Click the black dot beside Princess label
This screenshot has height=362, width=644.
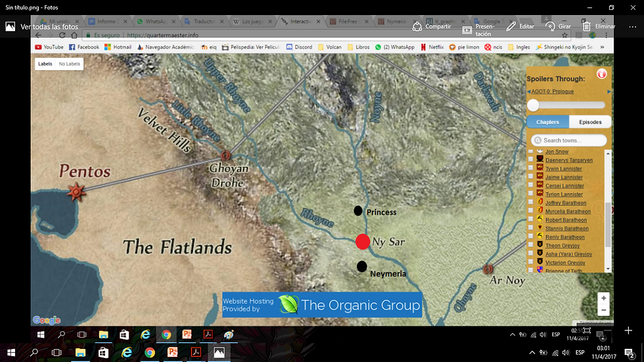[358, 211]
